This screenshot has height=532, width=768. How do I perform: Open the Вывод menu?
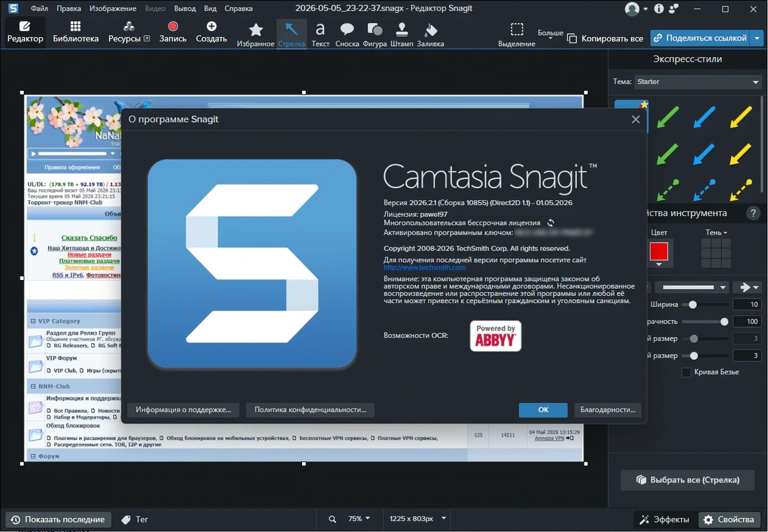185,8
